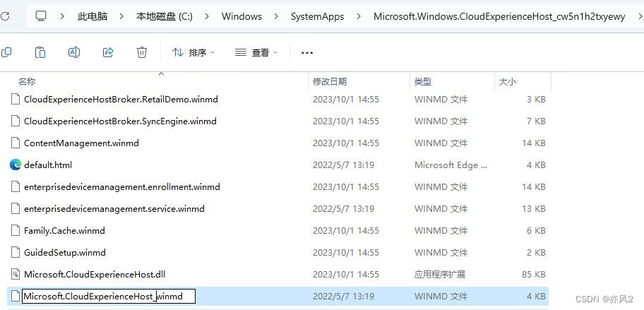Select GuidedSetup.winmd file

(65, 252)
